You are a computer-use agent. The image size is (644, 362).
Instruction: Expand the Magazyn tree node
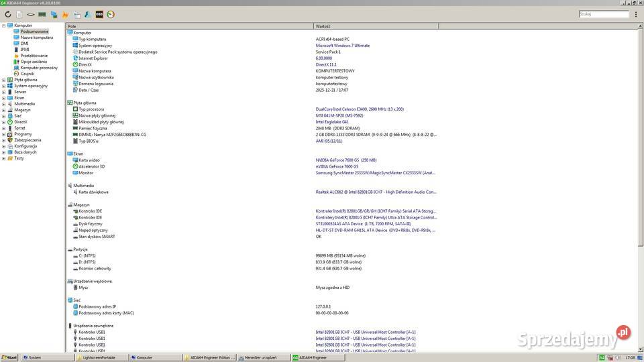click(3, 110)
